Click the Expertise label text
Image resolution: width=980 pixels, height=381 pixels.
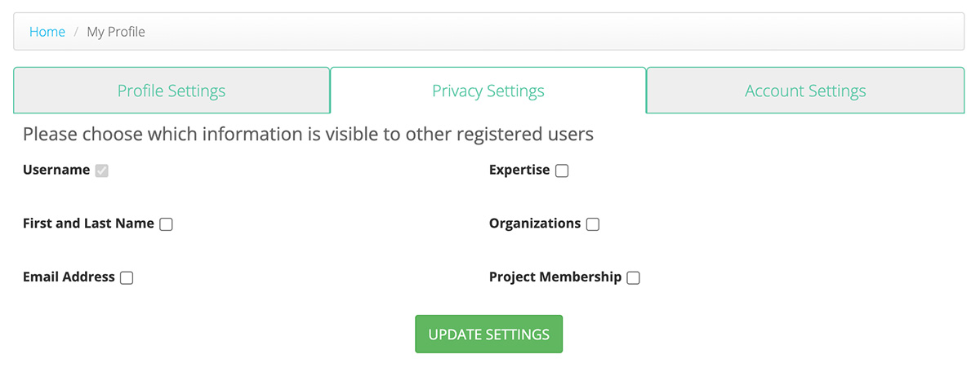click(x=519, y=170)
